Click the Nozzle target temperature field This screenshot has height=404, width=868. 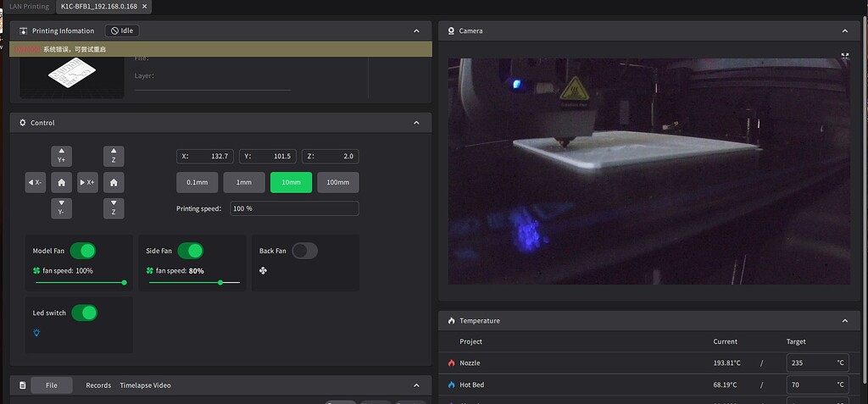click(810, 362)
